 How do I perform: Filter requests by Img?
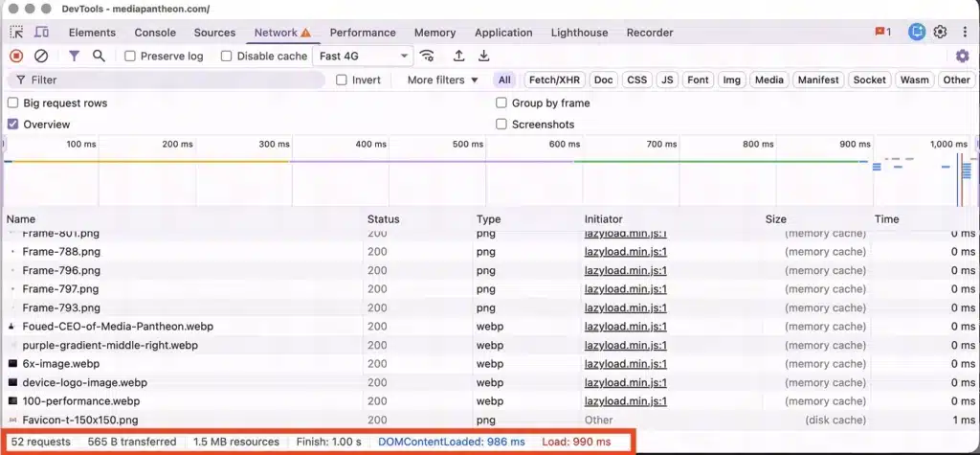click(731, 80)
